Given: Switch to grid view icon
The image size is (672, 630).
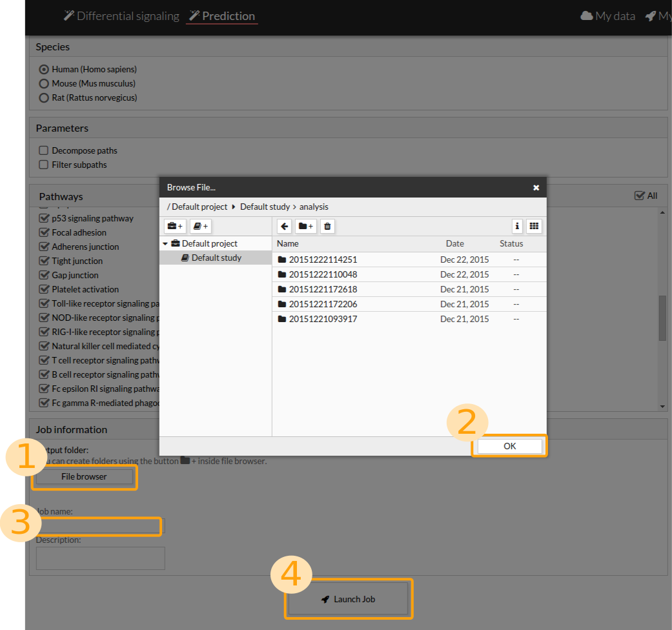Looking at the screenshot, I should 534,226.
